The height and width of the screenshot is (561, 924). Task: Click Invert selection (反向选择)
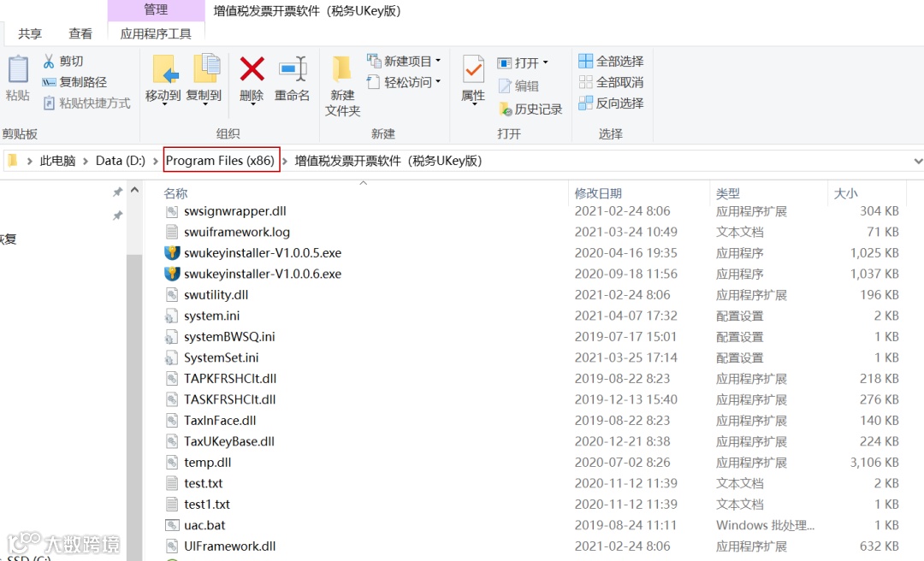tap(611, 103)
